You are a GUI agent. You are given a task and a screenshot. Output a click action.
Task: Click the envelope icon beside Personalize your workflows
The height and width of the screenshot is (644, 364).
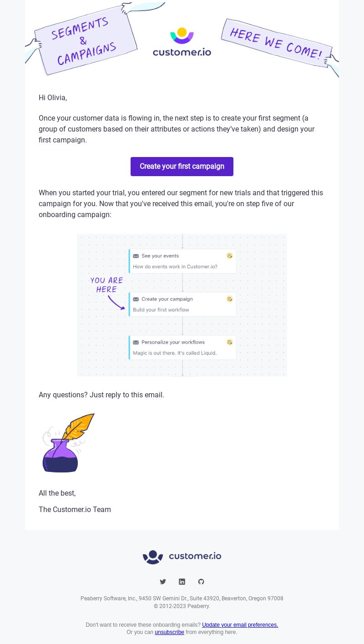pos(136,342)
